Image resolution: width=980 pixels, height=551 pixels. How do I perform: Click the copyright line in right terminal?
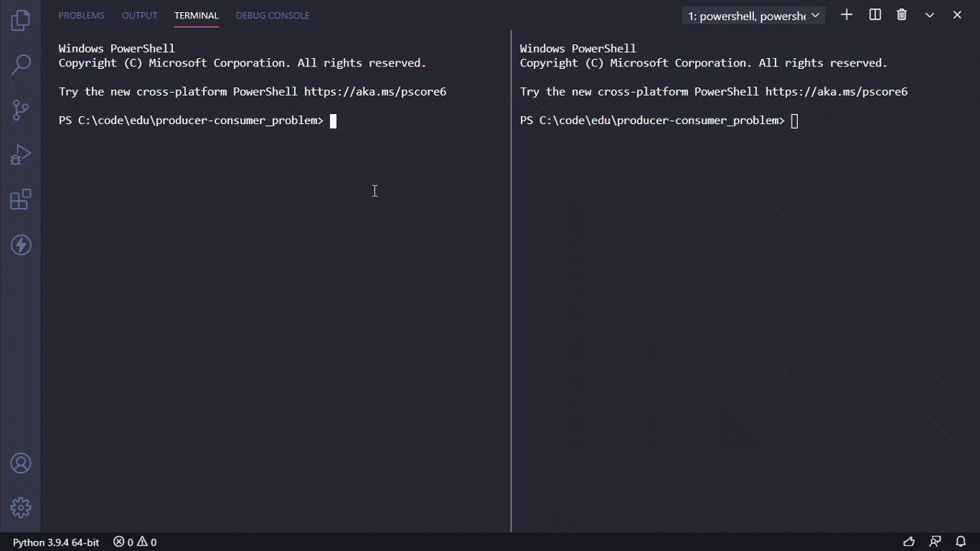[x=704, y=63]
